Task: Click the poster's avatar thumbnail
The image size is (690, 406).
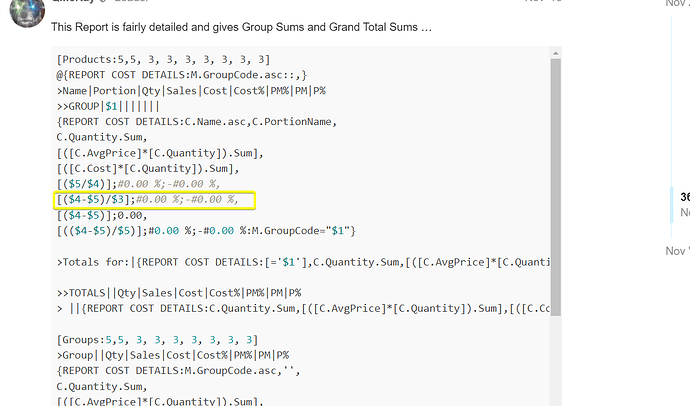Action: (27, 12)
